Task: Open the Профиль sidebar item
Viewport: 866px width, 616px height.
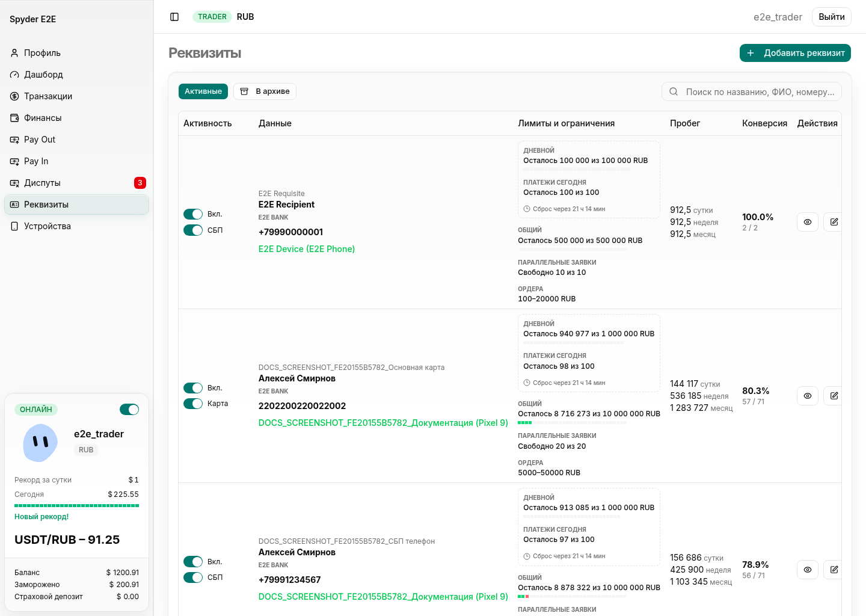Action: click(76, 53)
